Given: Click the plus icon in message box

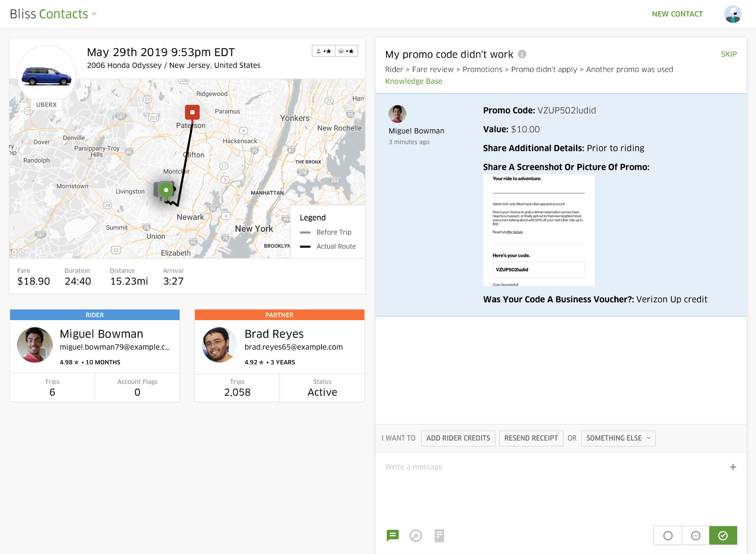Looking at the screenshot, I should coord(733,467).
